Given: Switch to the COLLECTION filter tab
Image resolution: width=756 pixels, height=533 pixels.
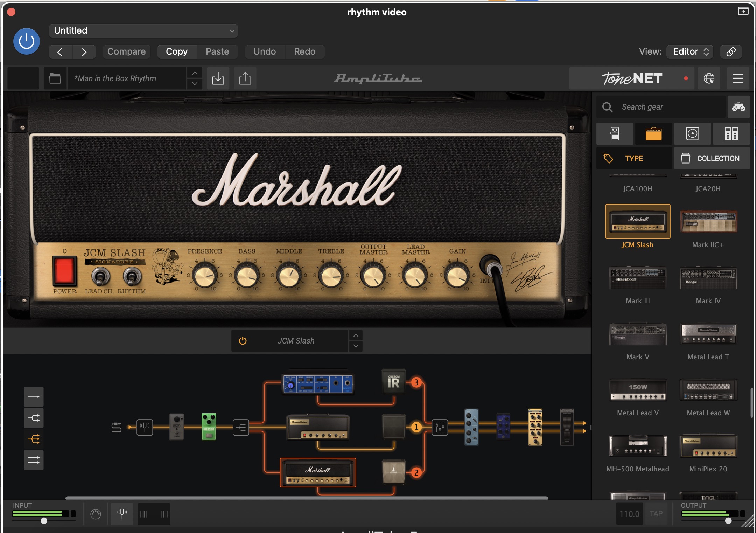Looking at the screenshot, I should click(712, 158).
